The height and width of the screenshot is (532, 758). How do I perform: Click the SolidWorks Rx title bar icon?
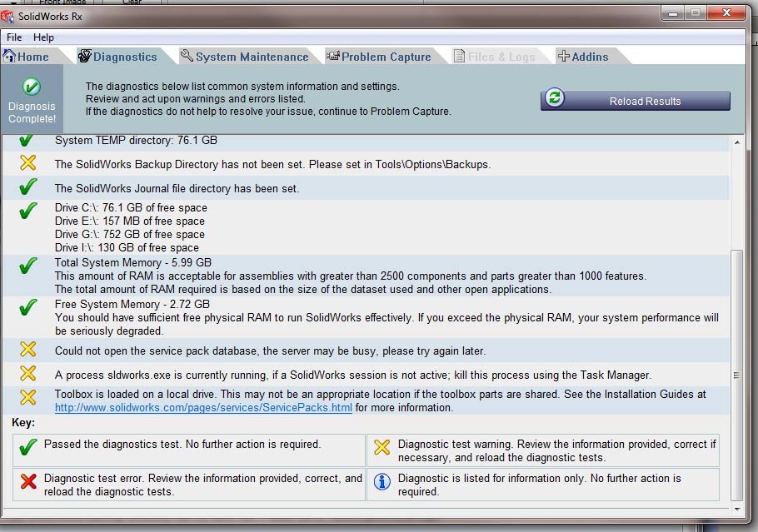point(7,17)
